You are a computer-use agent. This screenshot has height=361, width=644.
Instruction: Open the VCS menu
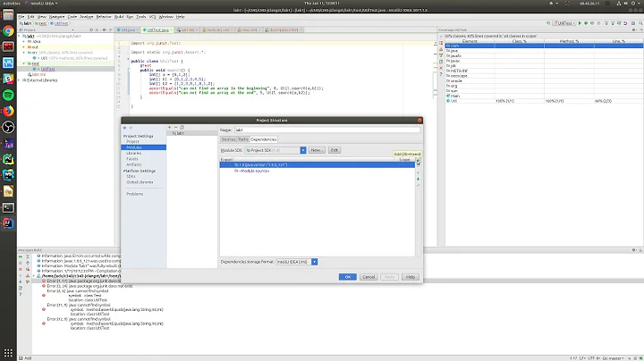click(x=152, y=17)
